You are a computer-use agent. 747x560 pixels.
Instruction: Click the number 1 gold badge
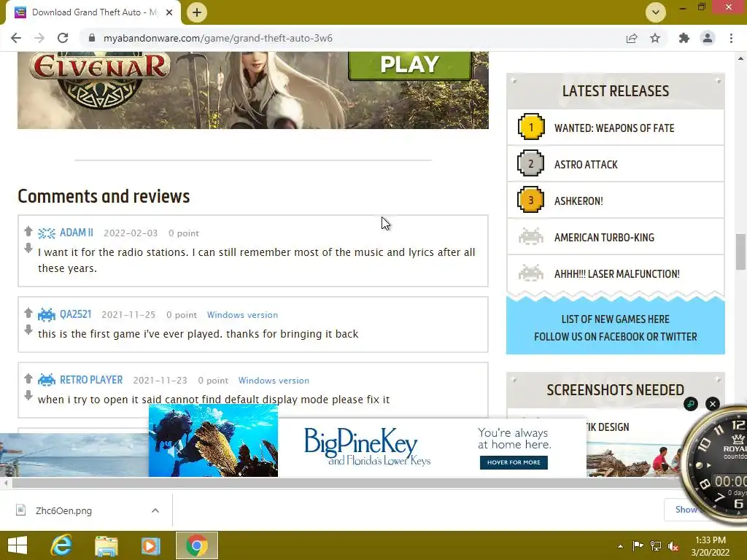click(x=531, y=127)
